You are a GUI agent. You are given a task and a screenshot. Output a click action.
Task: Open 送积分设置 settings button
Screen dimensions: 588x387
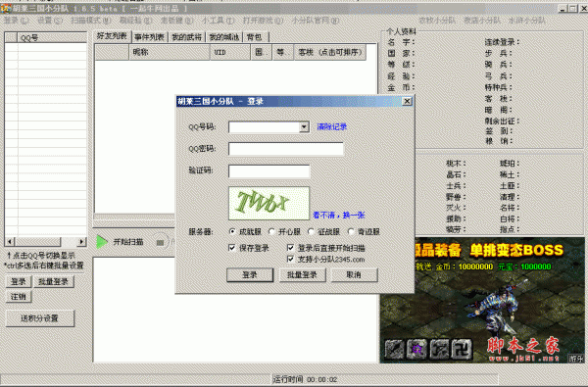(40, 318)
